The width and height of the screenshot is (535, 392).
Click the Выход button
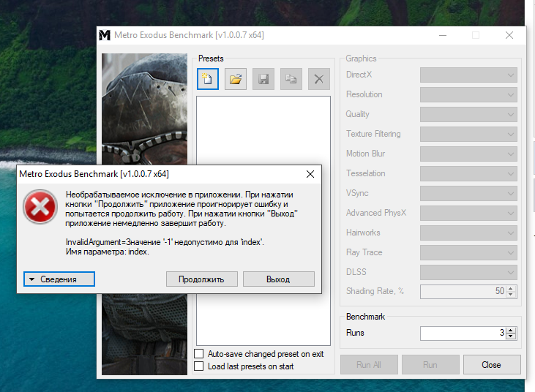[278, 279]
